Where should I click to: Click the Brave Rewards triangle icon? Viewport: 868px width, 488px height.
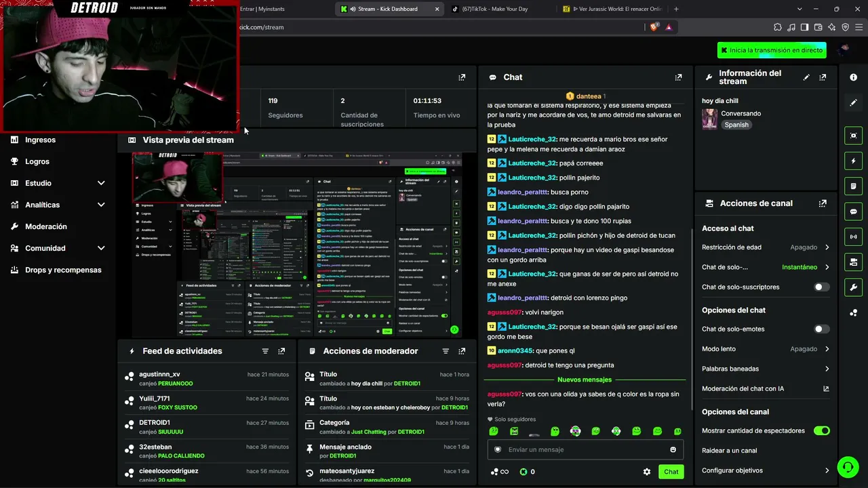click(669, 27)
